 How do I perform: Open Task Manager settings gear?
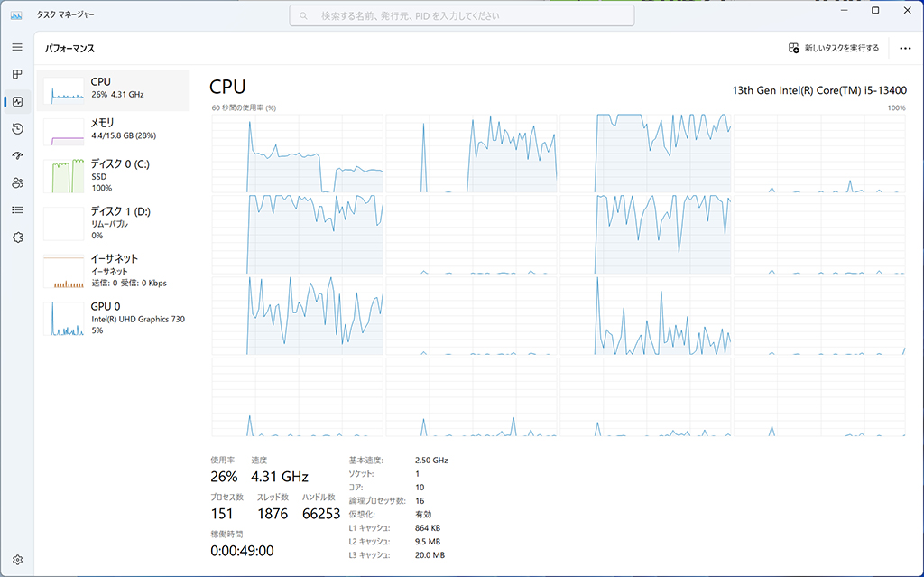click(x=17, y=560)
